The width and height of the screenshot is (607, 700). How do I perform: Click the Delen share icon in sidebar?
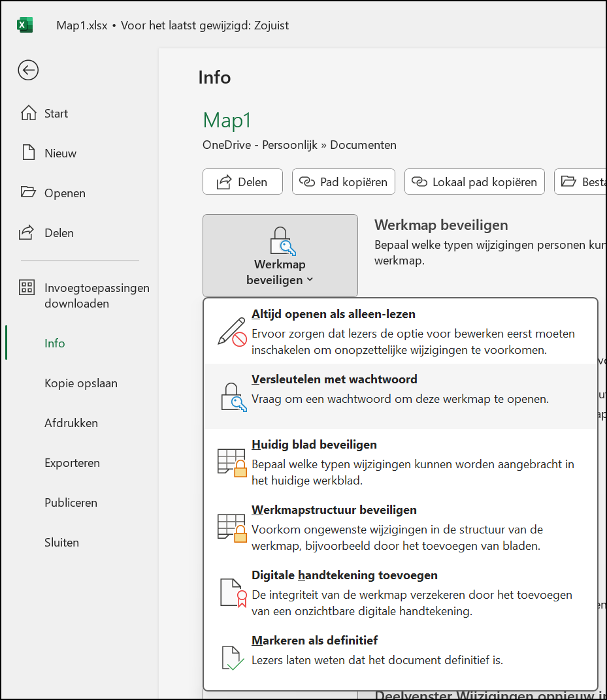(x=26, y=232)
